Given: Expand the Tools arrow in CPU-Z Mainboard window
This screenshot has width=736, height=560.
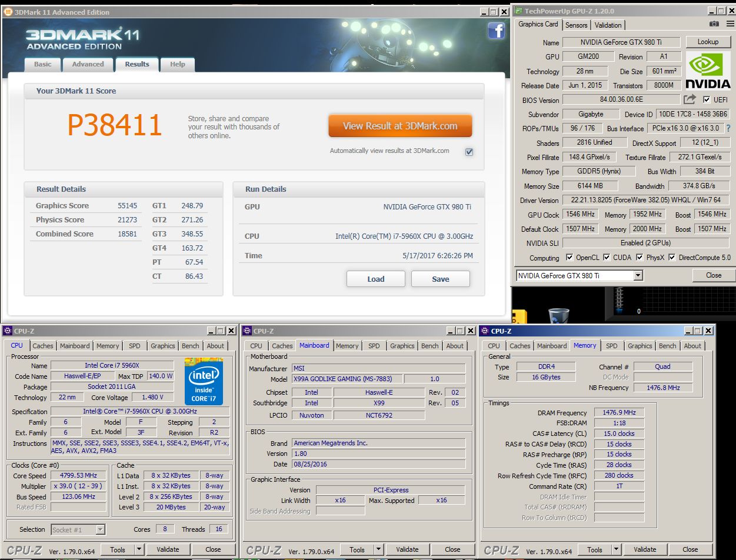Looking at the screenshot, I should click(378, 549).
